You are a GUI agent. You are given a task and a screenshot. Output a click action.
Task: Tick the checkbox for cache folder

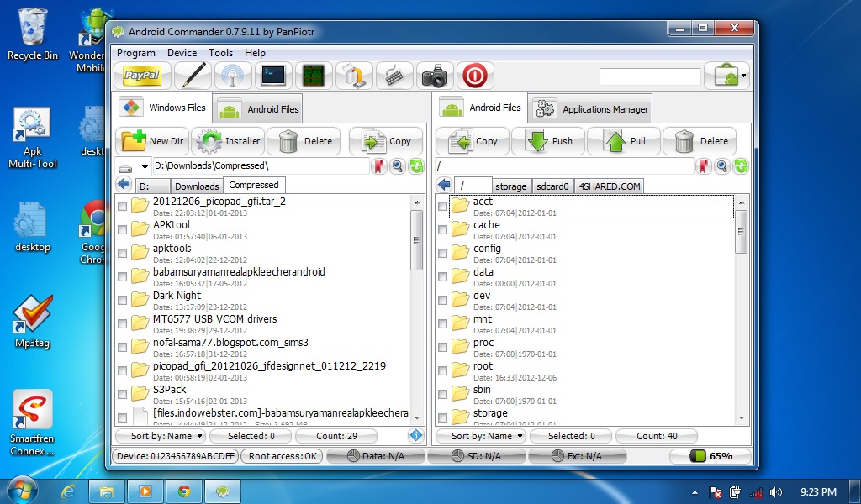click(442, 229)
